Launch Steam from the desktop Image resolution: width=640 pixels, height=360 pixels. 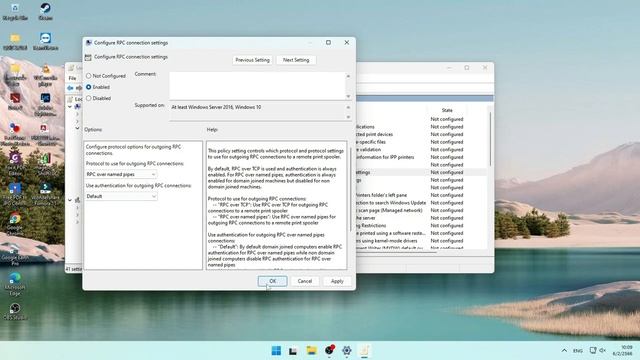click(45, 11)
